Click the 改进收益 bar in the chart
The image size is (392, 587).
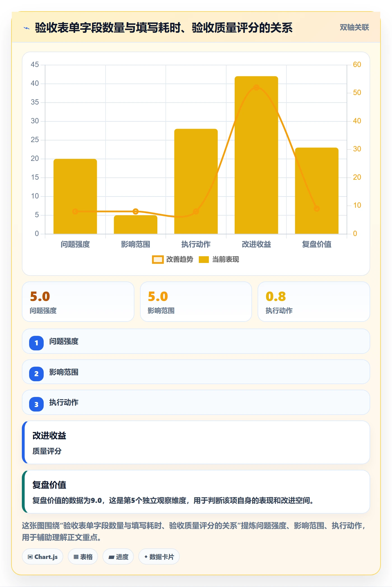pos(256,155)
